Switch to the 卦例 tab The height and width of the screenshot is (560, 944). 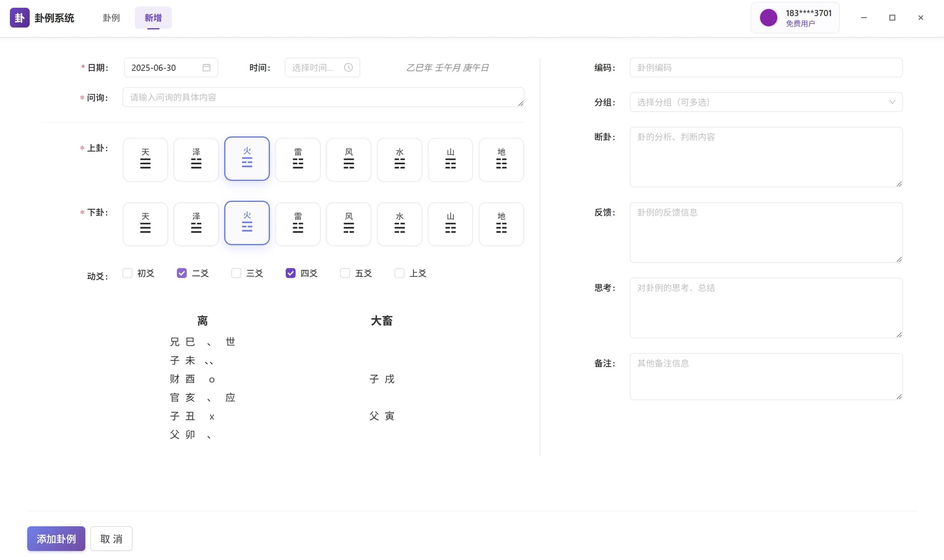[x=111, y=18]
